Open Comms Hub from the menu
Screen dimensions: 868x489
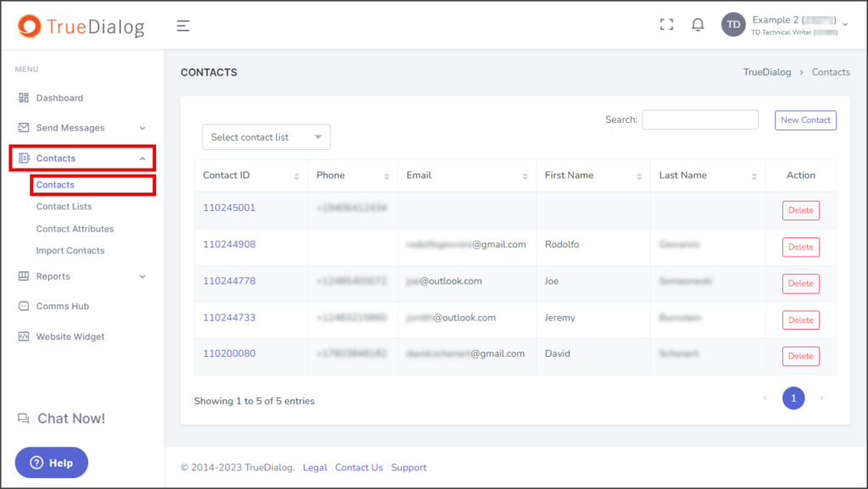63,306
